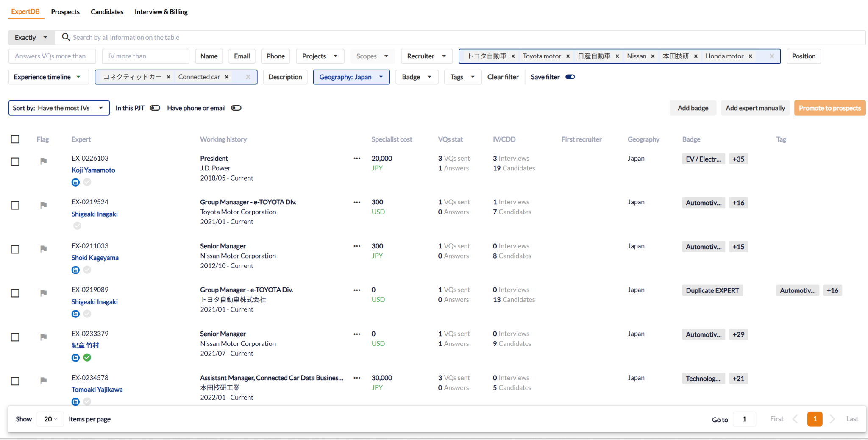Click the Clear filter button
This screenshot has height=440, width=868.
tap(503, 77)
